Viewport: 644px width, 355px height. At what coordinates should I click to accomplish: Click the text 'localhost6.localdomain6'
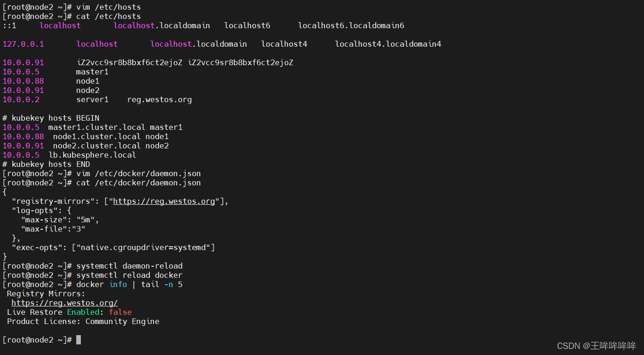tap(351, 25)
